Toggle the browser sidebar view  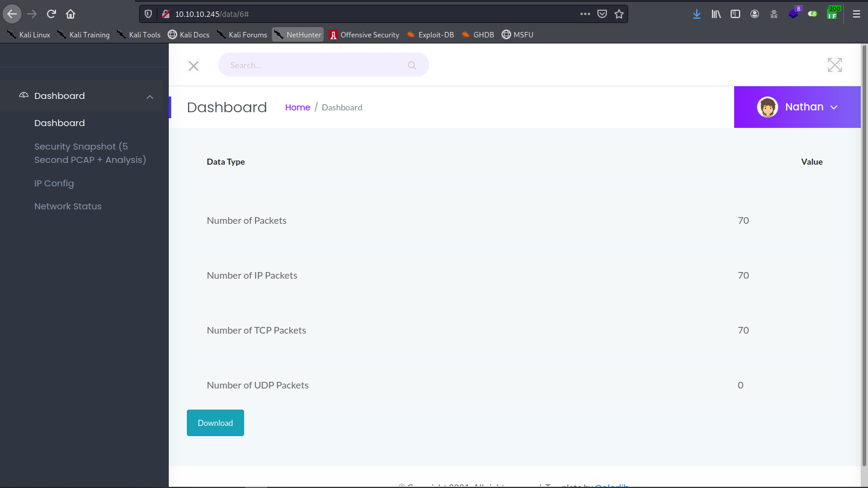pos(735,13)
